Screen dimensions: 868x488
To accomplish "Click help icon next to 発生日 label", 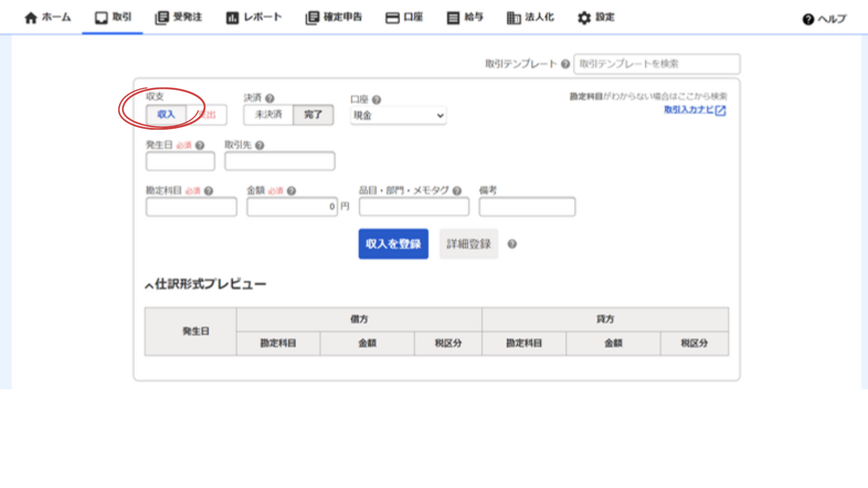I will [x=200, y=145].
